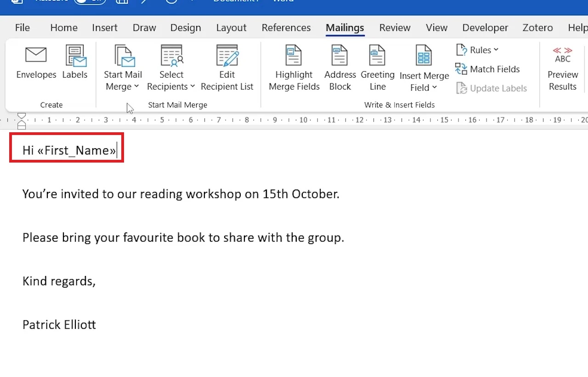Click on the "Patrick Elliott" signature

(59, 325)
